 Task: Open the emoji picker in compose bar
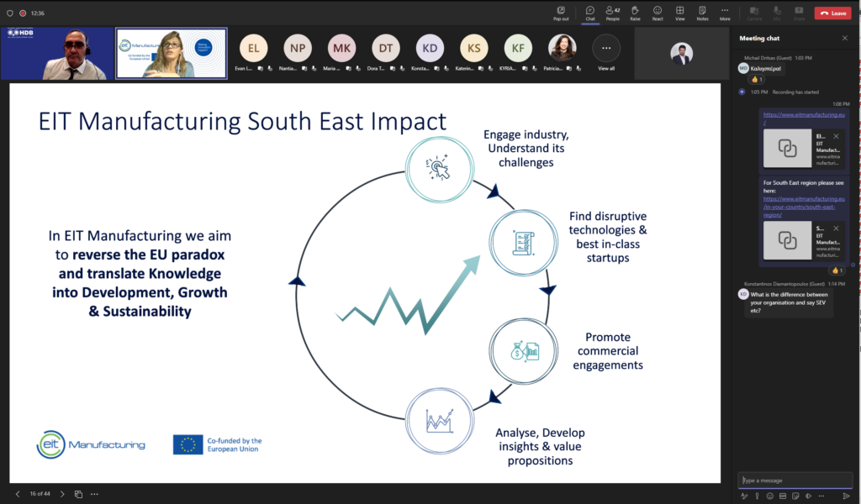(x=770, y=496)
